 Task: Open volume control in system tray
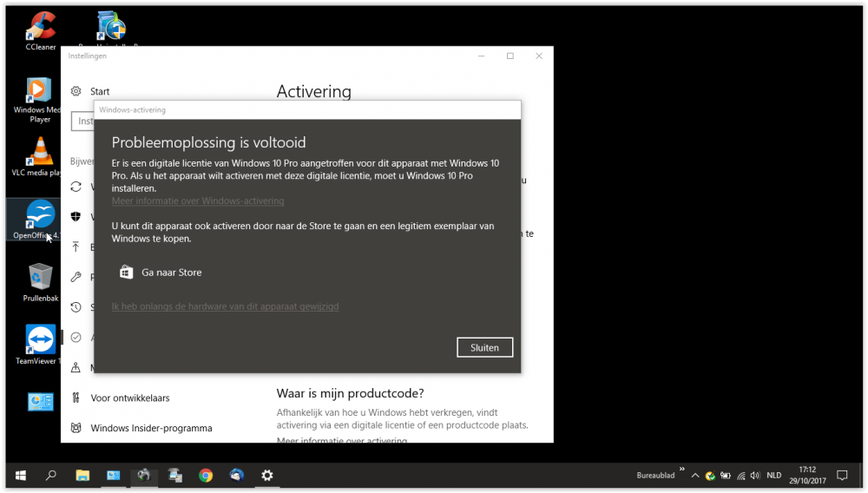755,476
